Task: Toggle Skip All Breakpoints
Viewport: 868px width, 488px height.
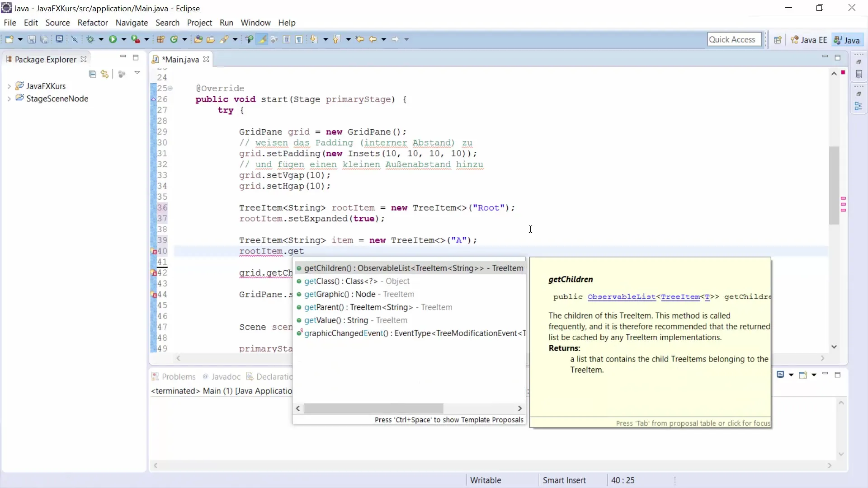Action: [75, 39]
